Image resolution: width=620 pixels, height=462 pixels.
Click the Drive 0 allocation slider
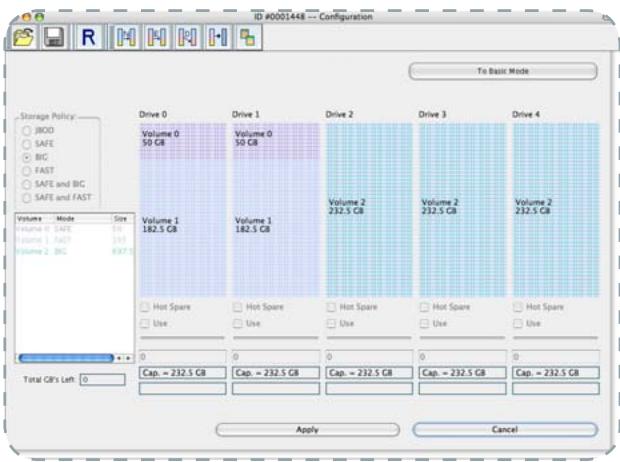pyautogui.click(x=182, y=338)
